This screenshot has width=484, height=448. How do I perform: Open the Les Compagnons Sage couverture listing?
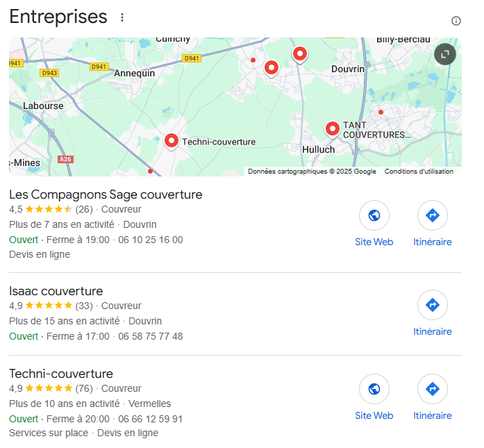(x=106, y=194)
